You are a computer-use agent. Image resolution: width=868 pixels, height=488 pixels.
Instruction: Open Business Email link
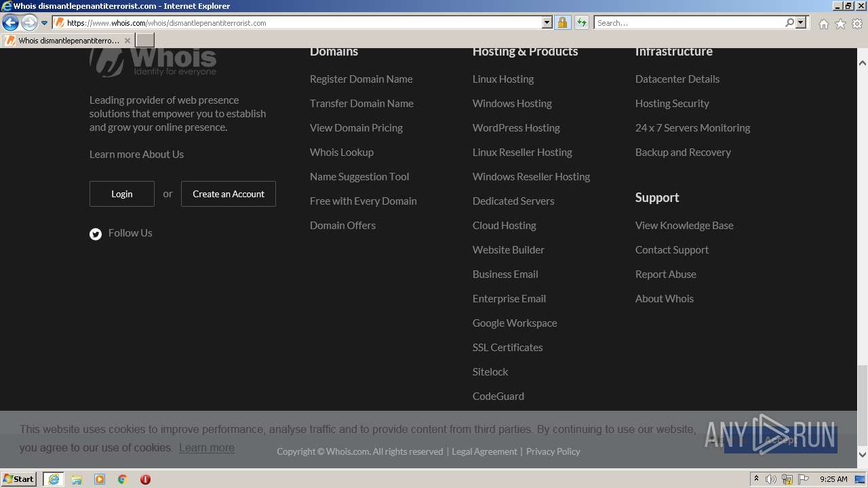[x=505, y=274]
